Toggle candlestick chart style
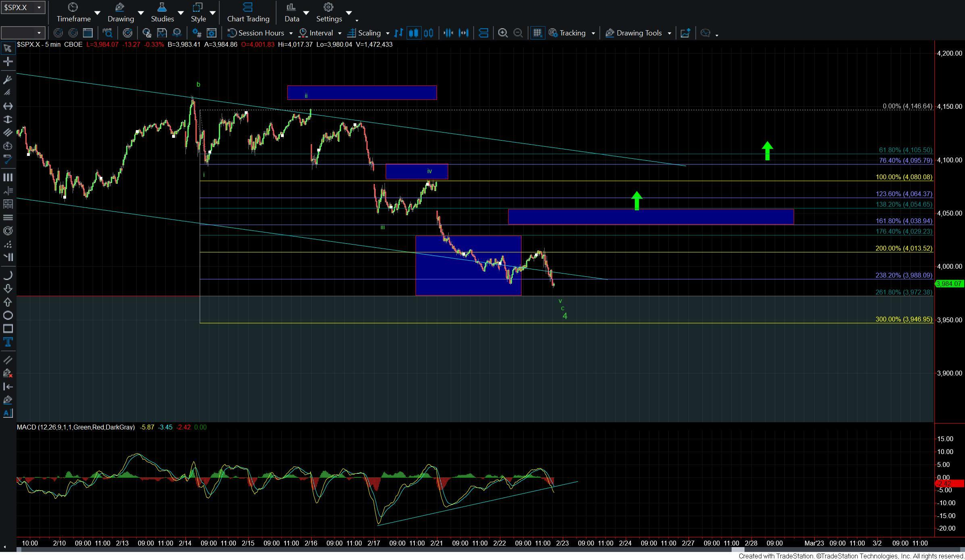The width and height of the screenshot is (965, 560). pyautogui.click(x=414, y=33)
